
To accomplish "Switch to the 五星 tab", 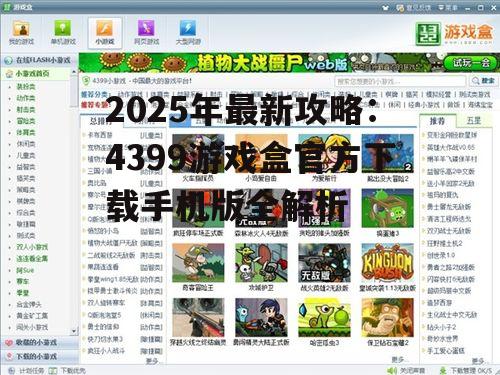I will point(474,121).
